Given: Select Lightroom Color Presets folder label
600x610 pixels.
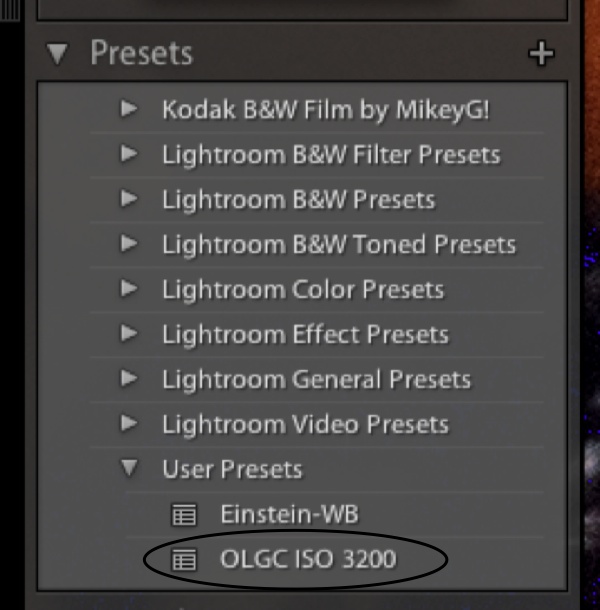Looking at the screenshot, I should (x=302, y=290).
